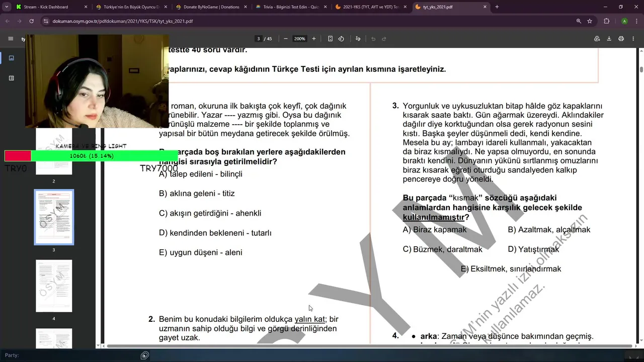This screenshot has width=644, height=362.
Task: Open a new browser tab
Action: pos(497,7)
